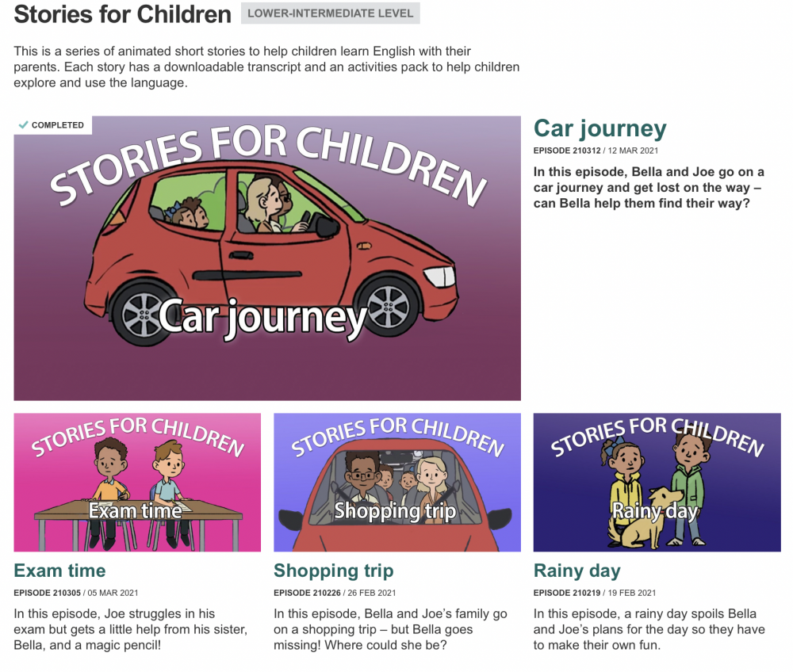Click the Car journey title link
Image resolution: width=793 pixels, height=672 pixels.
(600, 128)
